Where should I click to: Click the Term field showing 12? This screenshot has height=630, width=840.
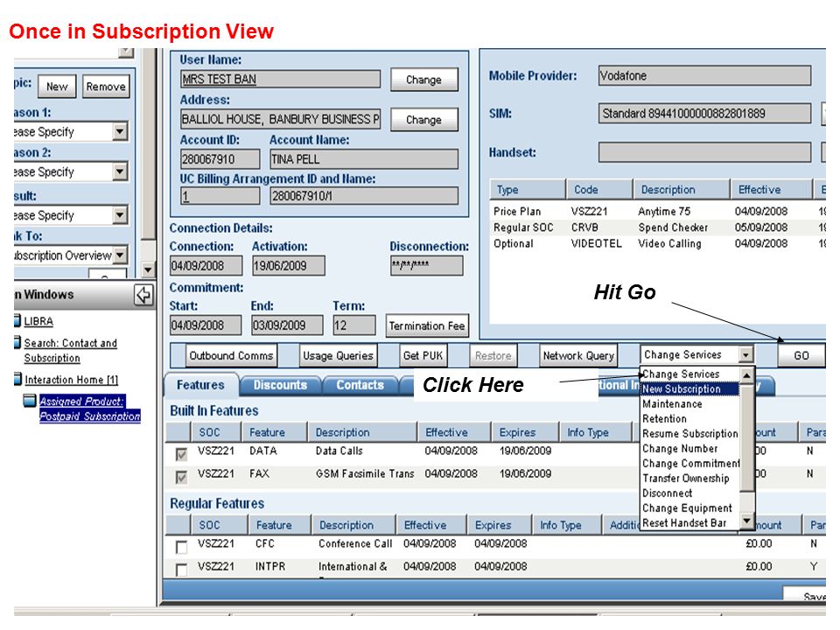pyautogui.click(x=353, y=325)
